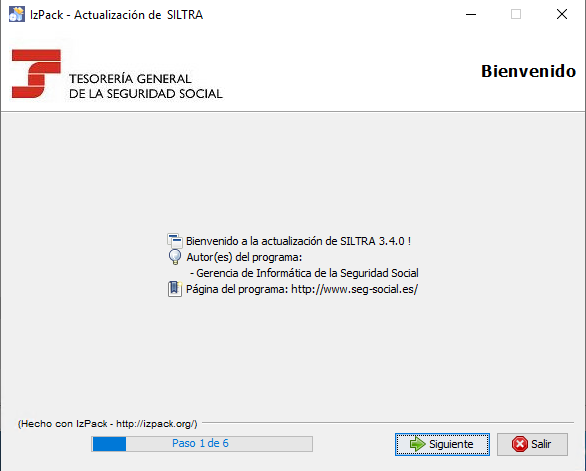Click the 'Bienvenido a la actualización de SILTRA' line
Viewport: 586px width, 471px height.
point(298,241)
